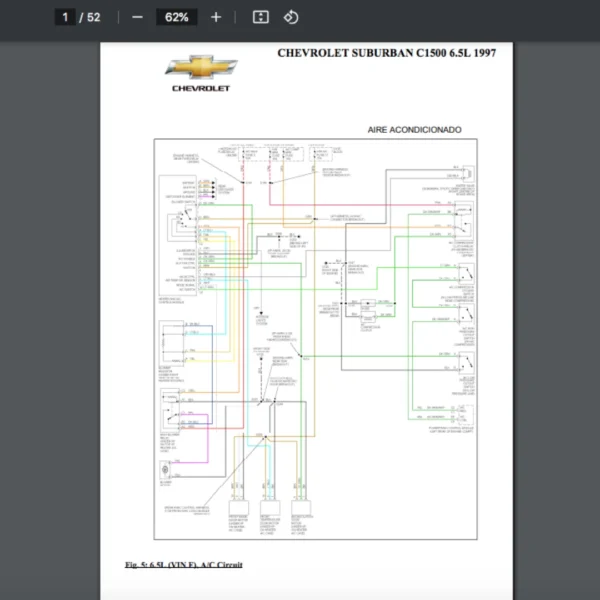The width and height of the screenshot is (600, 600).
Task: Click the blower motor circle symbol
Action: click(165, 470)
